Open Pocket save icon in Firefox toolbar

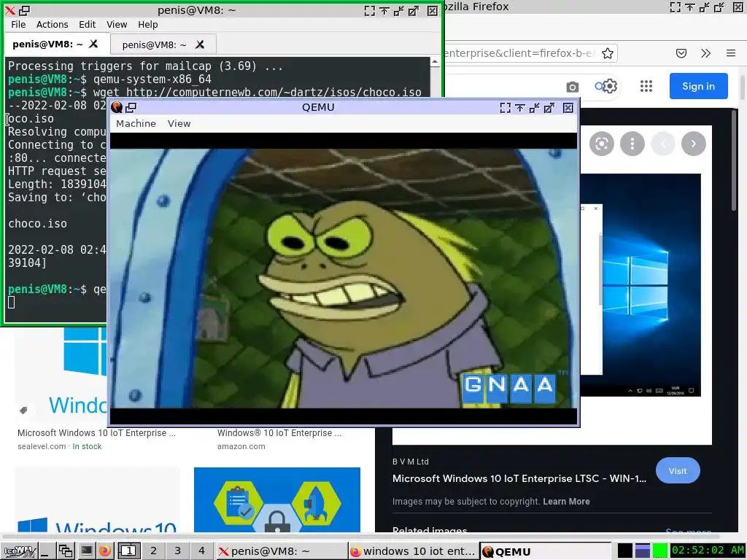point(681,53)
